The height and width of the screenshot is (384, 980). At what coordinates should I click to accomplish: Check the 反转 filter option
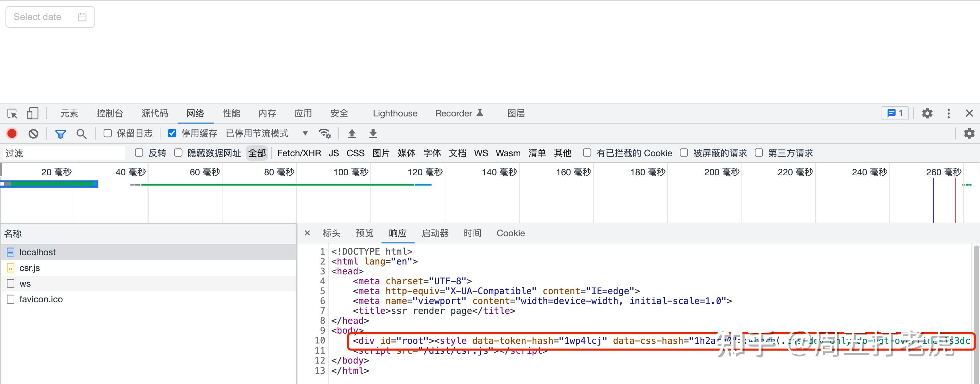(139, 153)
